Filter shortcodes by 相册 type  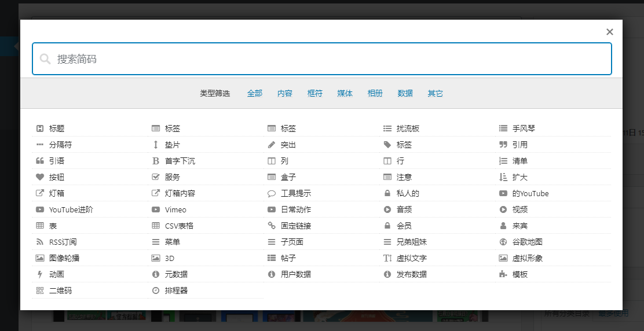click(375, 93)
